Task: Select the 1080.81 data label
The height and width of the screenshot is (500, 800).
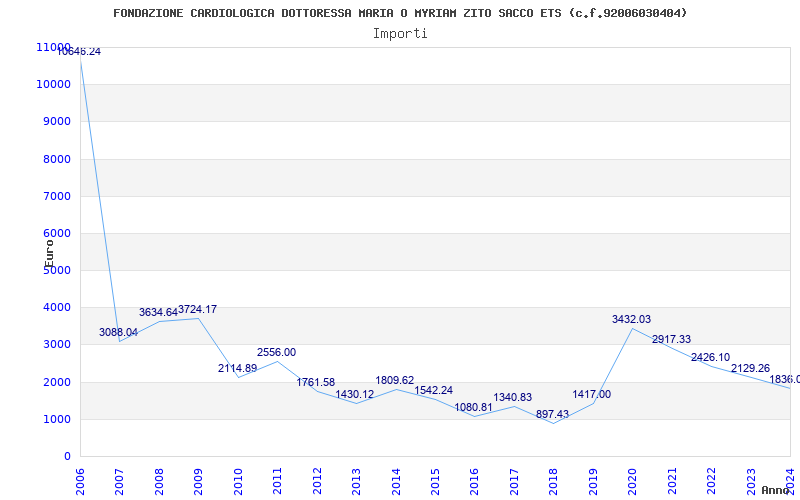Action: [x=473, y=408]
